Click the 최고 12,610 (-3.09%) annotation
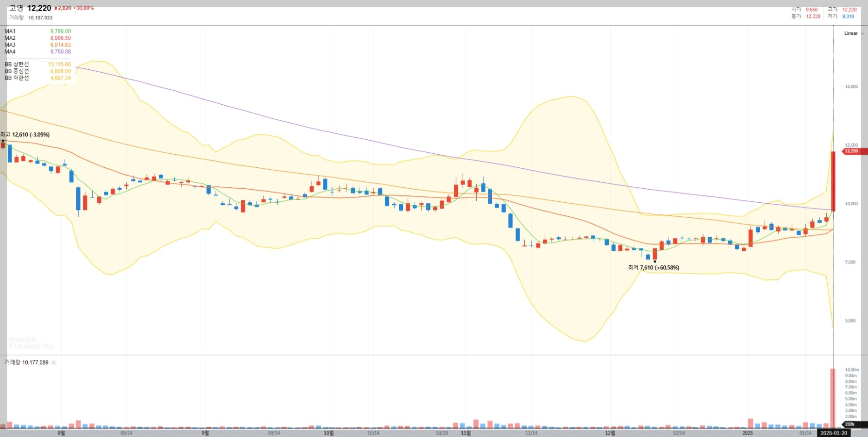Viewport: 868px width, 437px height. coord(25,135)
